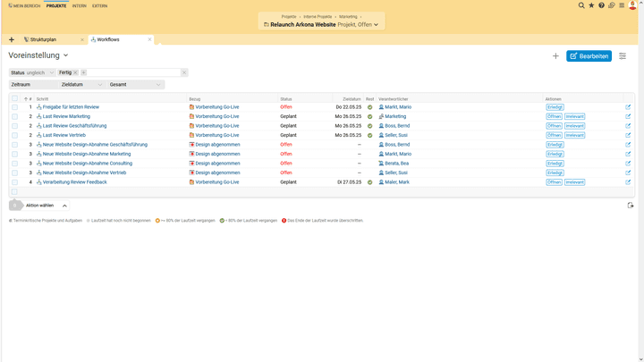This screenshot has height=362, width=644.
Task: Click the Bearbeiten button
Action: pos(589,56)
